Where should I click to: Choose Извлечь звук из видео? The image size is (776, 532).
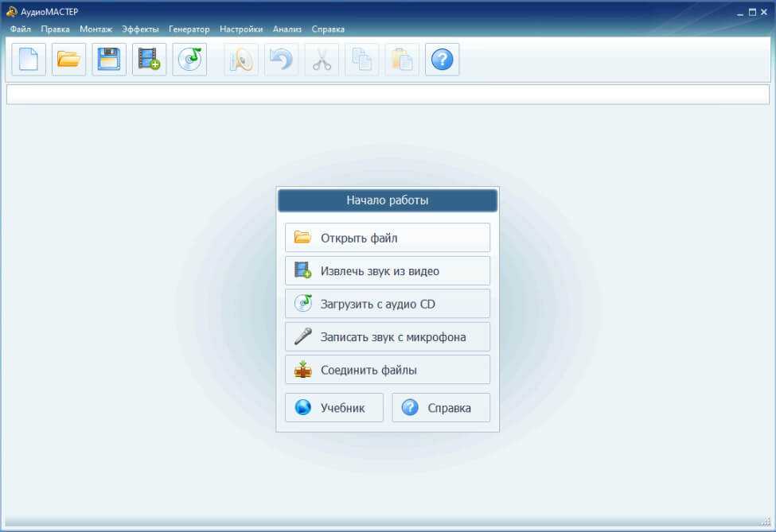(388, 271)
